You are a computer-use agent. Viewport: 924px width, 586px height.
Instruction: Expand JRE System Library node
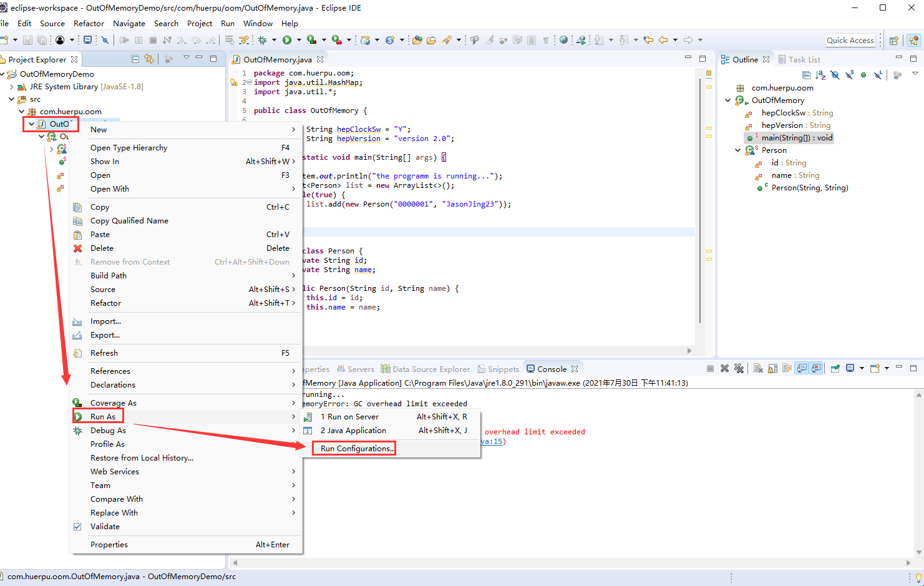(12, 87)
